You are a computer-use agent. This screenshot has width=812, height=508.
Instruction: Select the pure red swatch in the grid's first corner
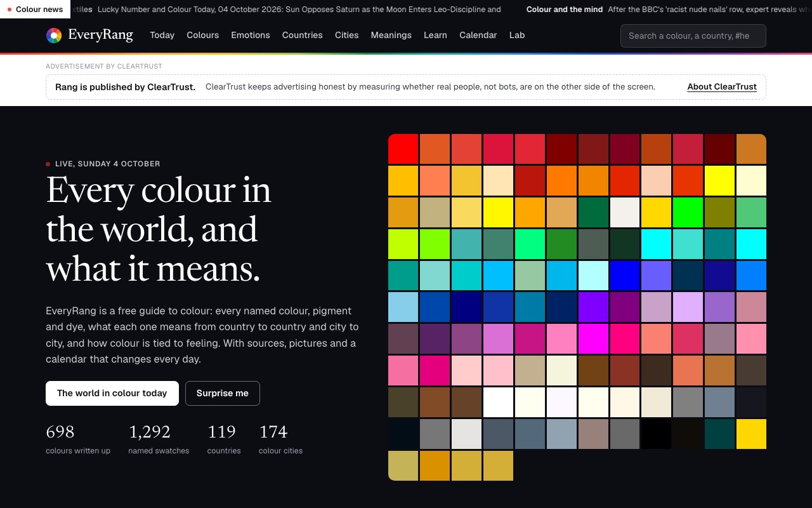(x=403, y=149)
